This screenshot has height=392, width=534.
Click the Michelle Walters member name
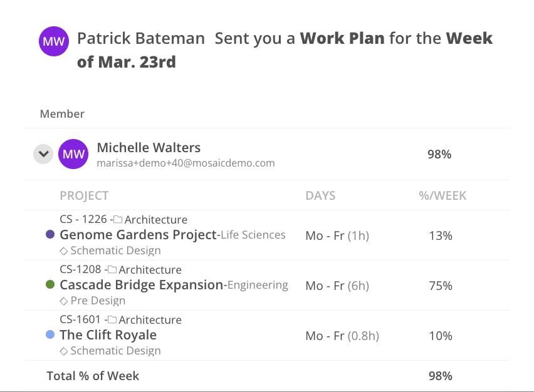(x=149, y=148)
